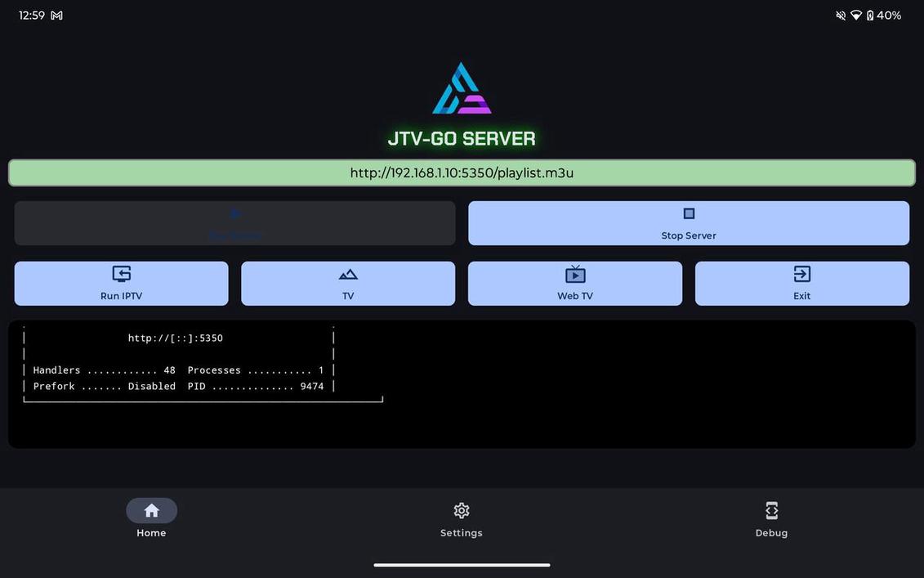Image resolution: width=924 pixels, height=578 pixels.
Task: Tap the TV mountain icon
Action: (x=348, y=274)
